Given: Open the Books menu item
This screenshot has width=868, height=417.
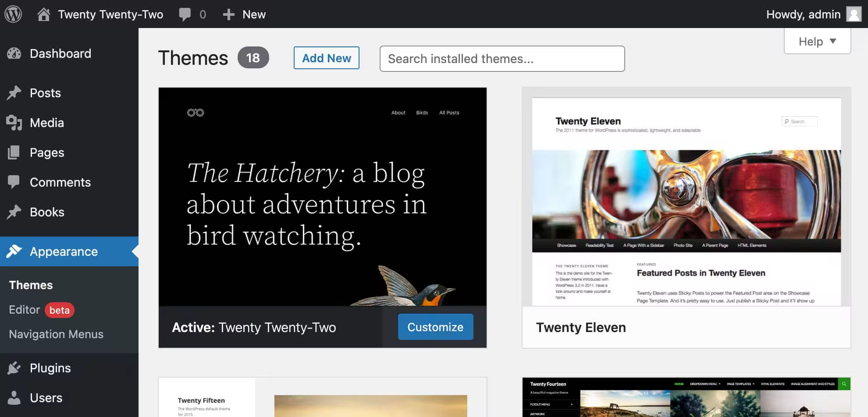Looking at the screenshot, I should point(69,212).
